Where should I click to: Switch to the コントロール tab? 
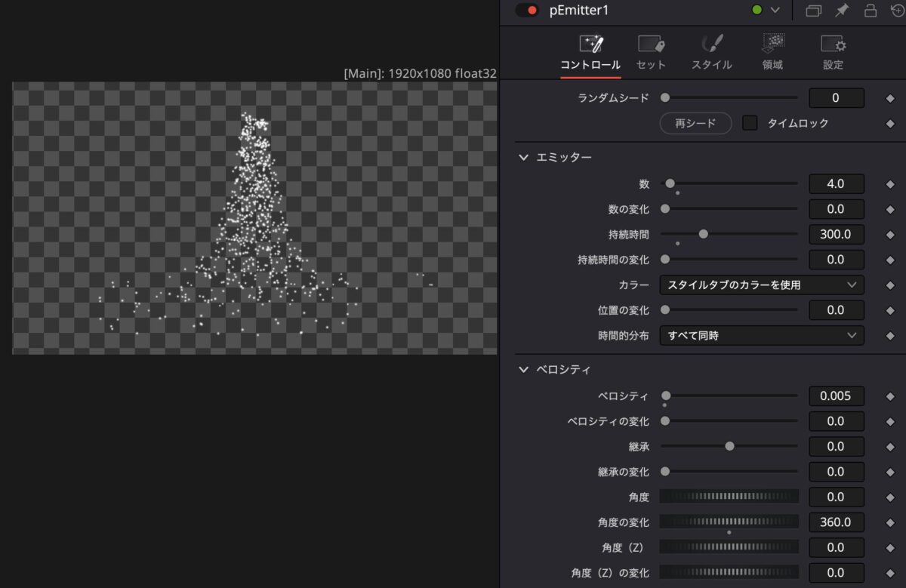coord(590,53)
